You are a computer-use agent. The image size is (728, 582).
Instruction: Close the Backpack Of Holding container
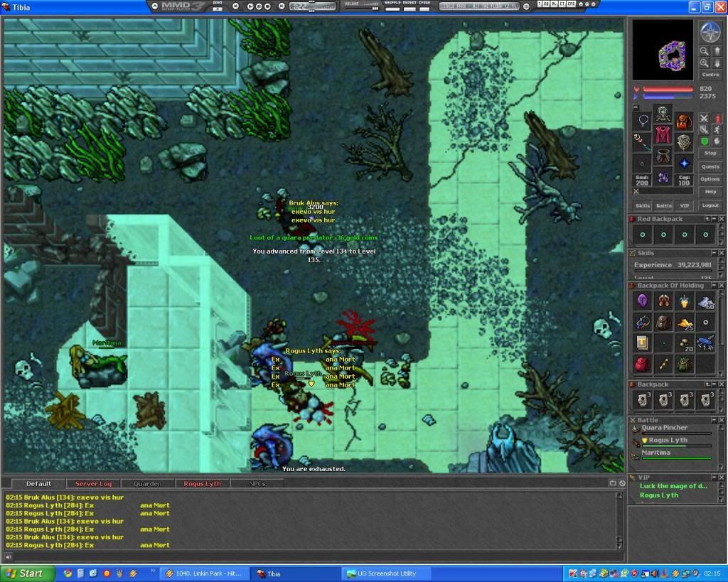click(x=721, y=286)
